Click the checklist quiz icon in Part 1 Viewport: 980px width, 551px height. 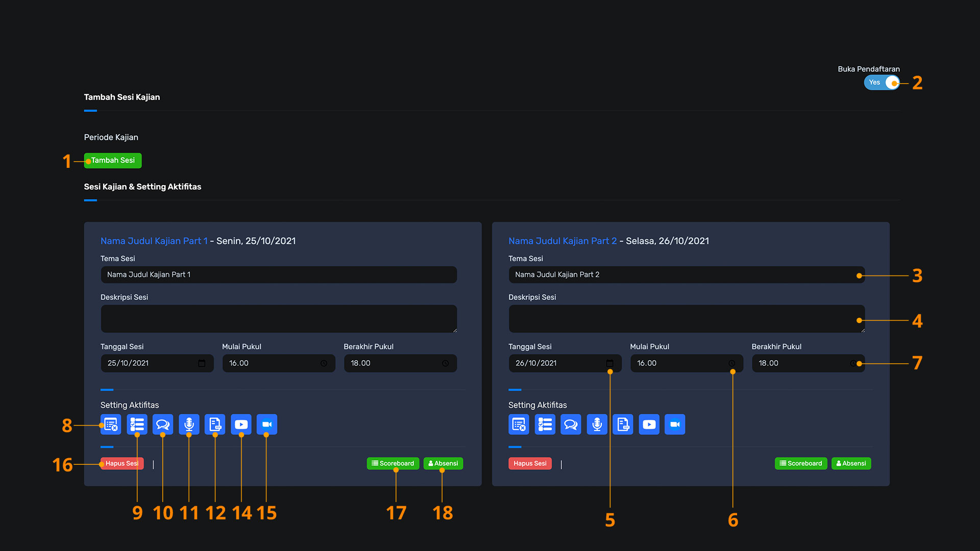(137, 424)
